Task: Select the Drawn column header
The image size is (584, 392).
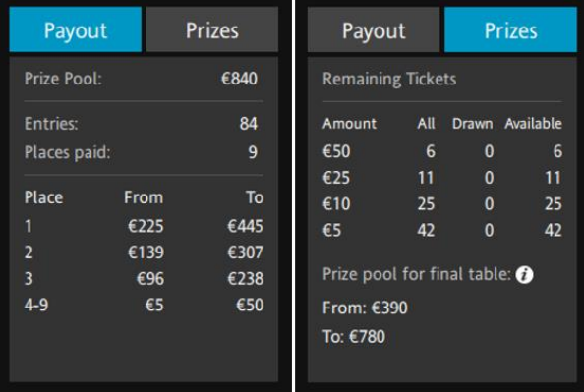Action: tap(473, 124)
